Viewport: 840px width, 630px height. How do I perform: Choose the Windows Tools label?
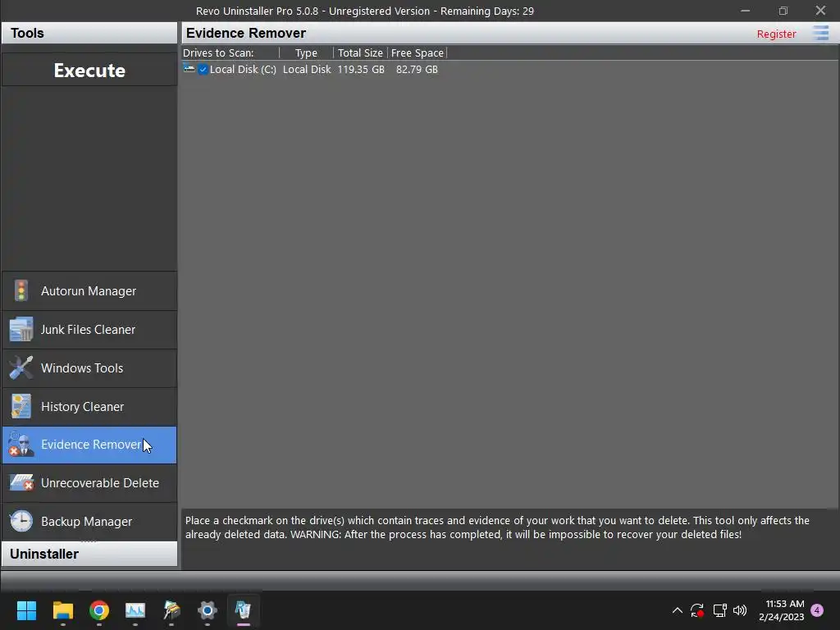click(x=82, y=368)
